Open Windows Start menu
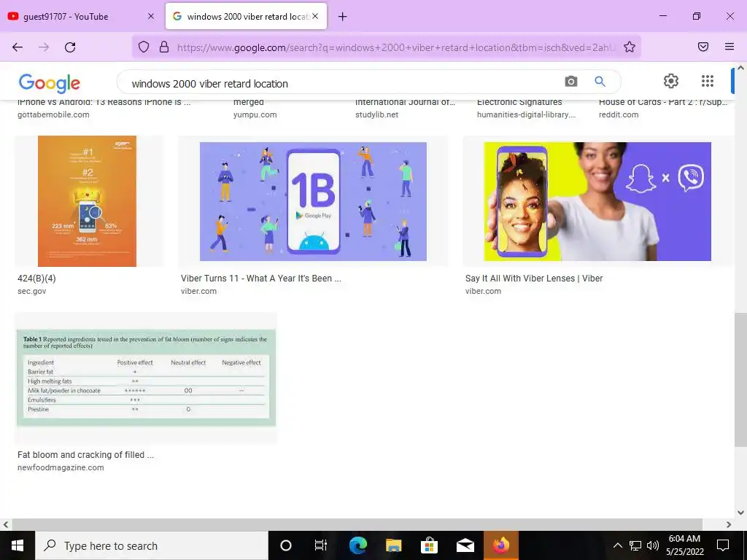Image resolution: width=747 pixels, height=560 pixels. (x=18, y=545)
